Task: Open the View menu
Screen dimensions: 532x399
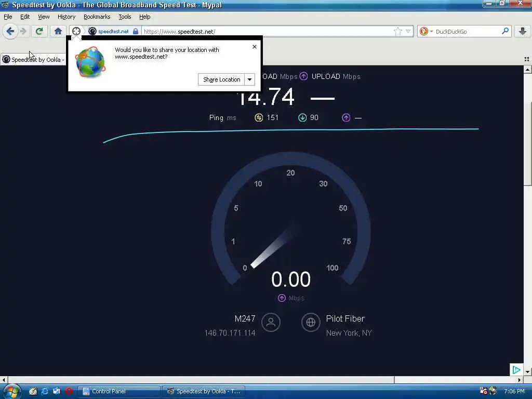Action: [44, 17]
